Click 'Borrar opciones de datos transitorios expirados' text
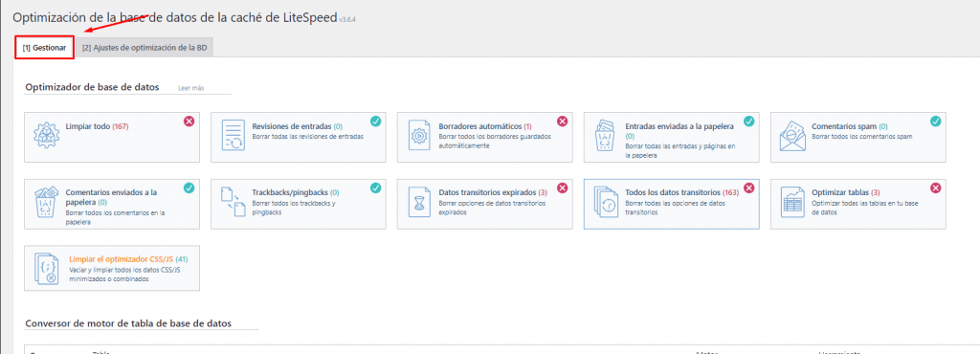 492,208
